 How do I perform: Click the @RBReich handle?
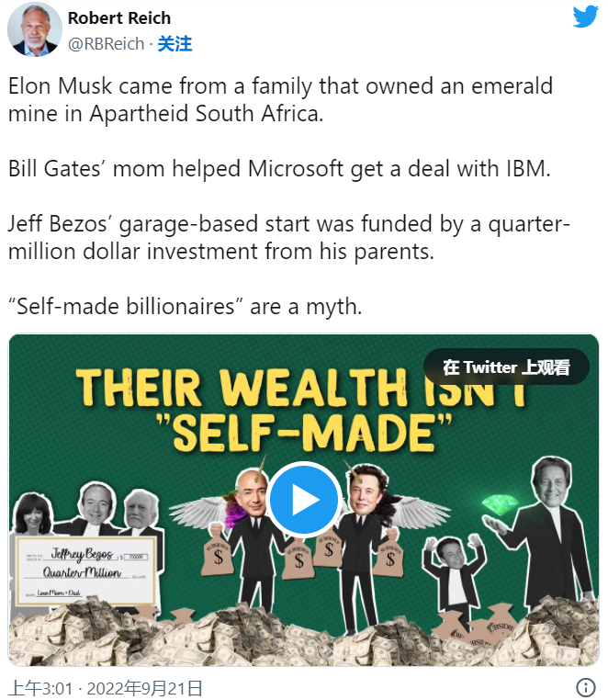(107, 43)
